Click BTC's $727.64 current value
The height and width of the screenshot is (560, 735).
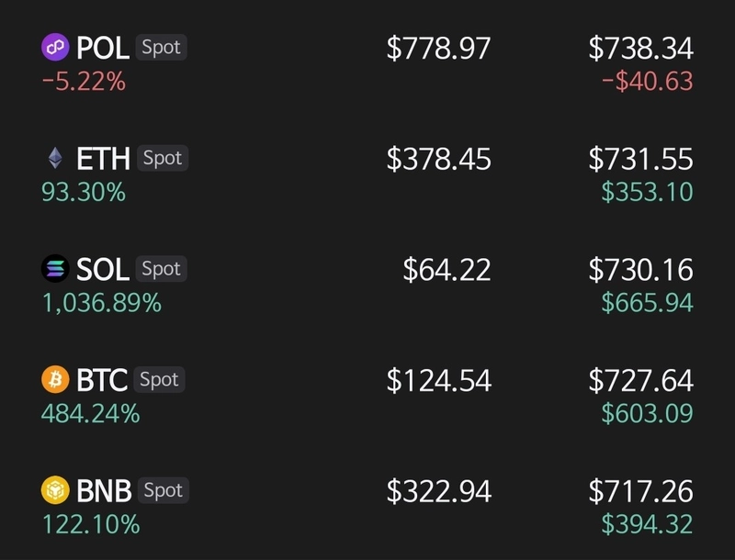(640, 380)
